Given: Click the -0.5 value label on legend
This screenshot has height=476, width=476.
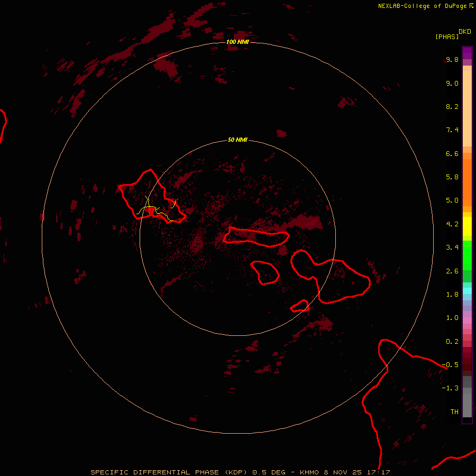Looking at the screenshot, I should point(450,364).
